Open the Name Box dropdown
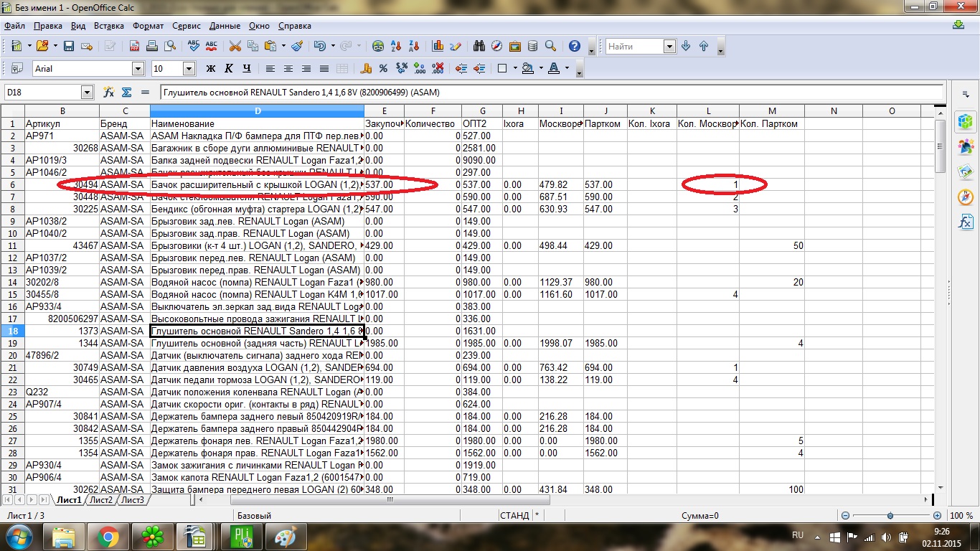The width and height of the screenshot is (980, 551). coord(88,92)
